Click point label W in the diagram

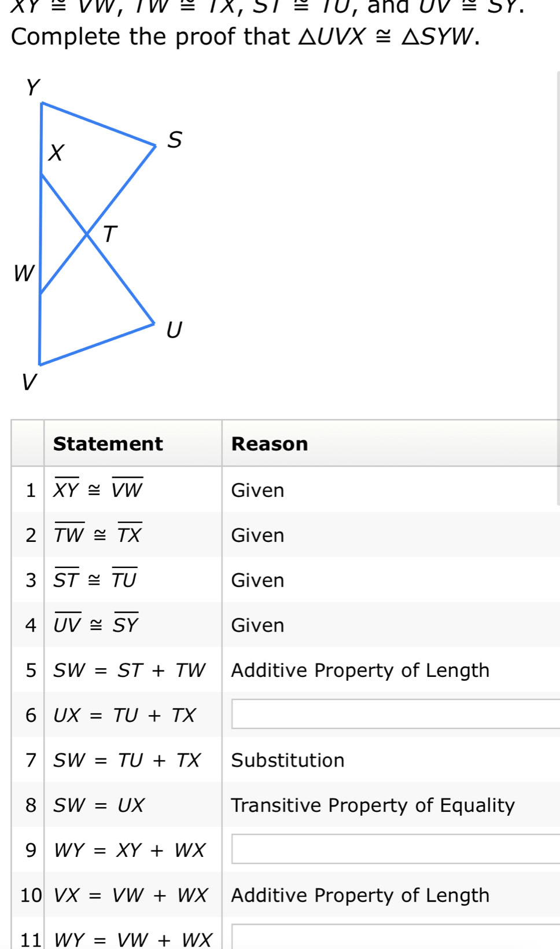click(24, 272)
